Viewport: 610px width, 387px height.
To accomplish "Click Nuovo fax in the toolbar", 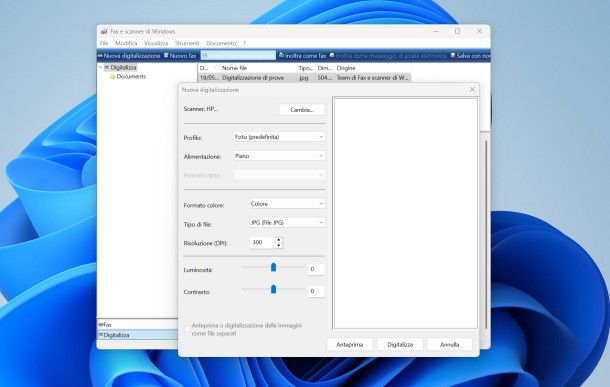I will 180,56.
